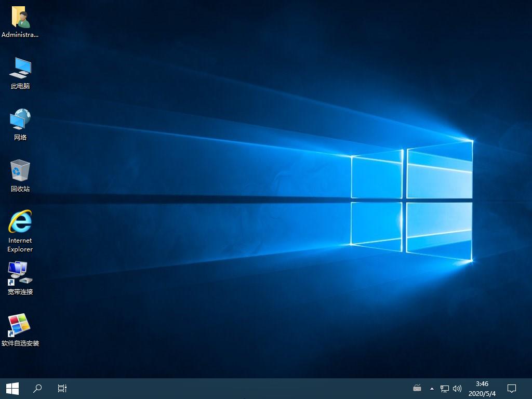Select the Internet Explorer desktop icon
This screenshot has height=399, width=532.
pyautogui.click(x=20, y=231)
